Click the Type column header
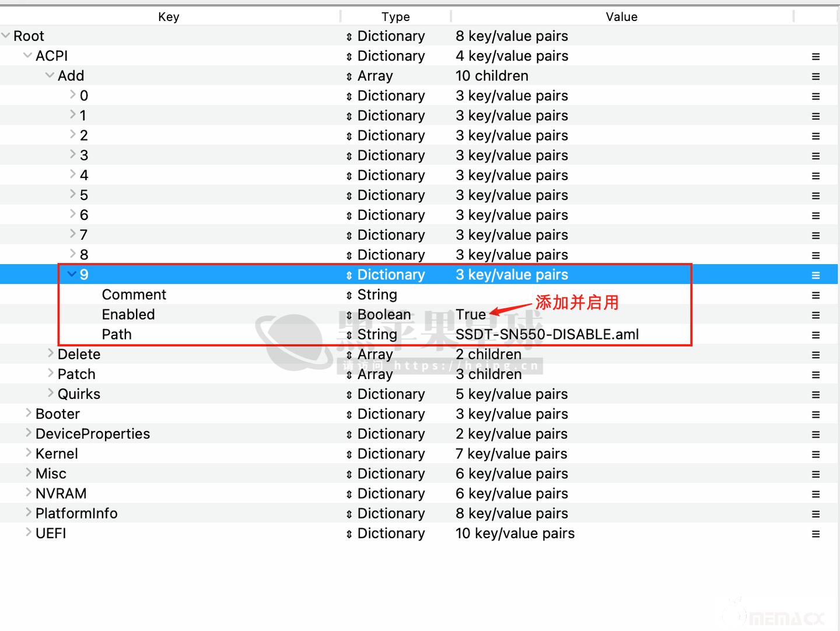 pos(395,17)
